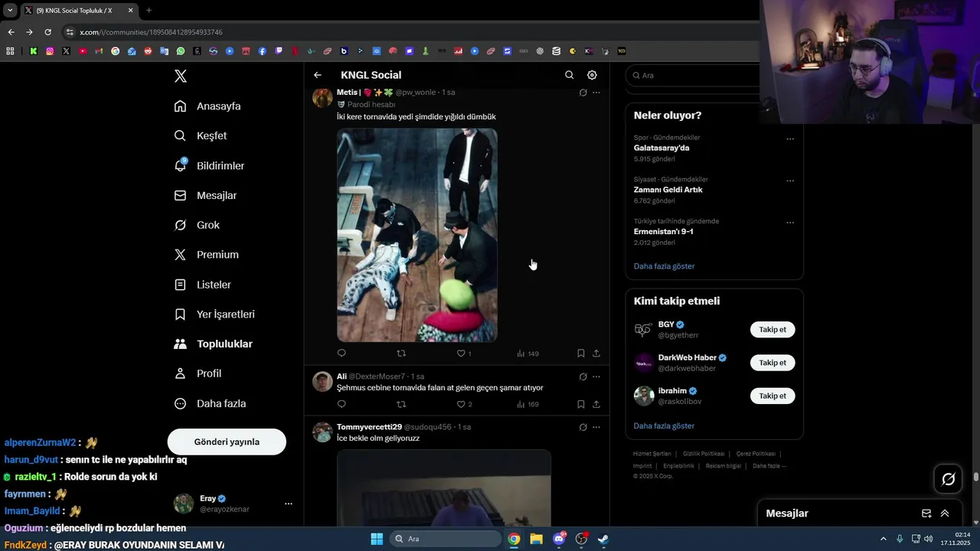
Task: Open Windows Start menu
Action: point(377,539)
